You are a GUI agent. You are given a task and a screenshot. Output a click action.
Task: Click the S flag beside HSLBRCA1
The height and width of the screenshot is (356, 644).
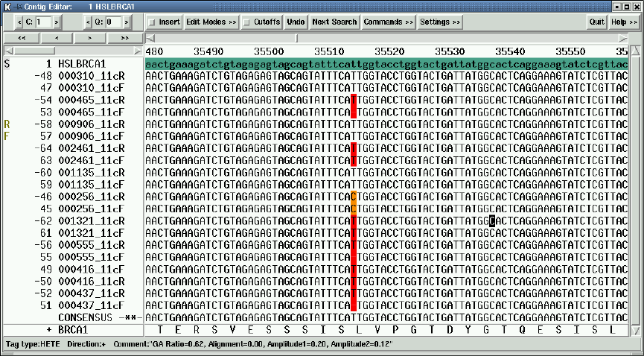[7, 64]
